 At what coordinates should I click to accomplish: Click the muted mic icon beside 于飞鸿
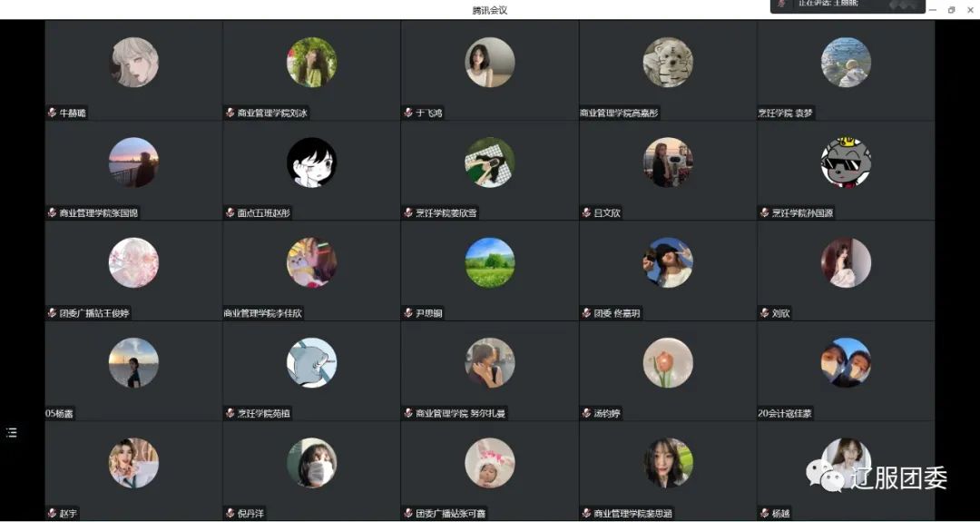[x=408, y=113]
